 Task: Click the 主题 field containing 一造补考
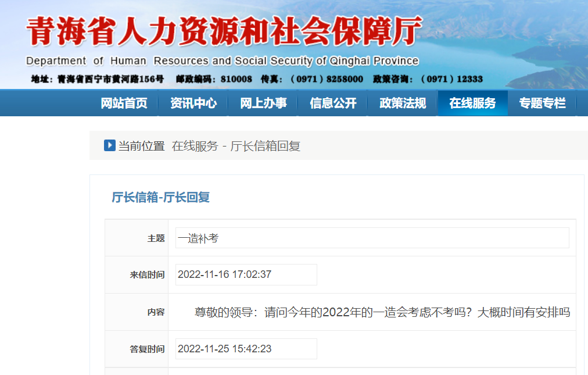[x=372, y=237]
